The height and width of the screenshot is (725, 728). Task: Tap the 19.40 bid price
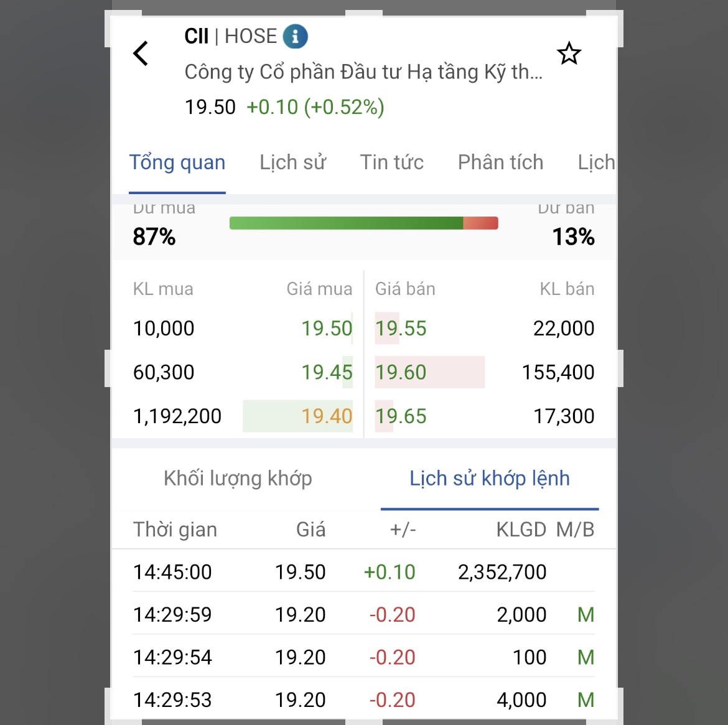coord(327,416)
